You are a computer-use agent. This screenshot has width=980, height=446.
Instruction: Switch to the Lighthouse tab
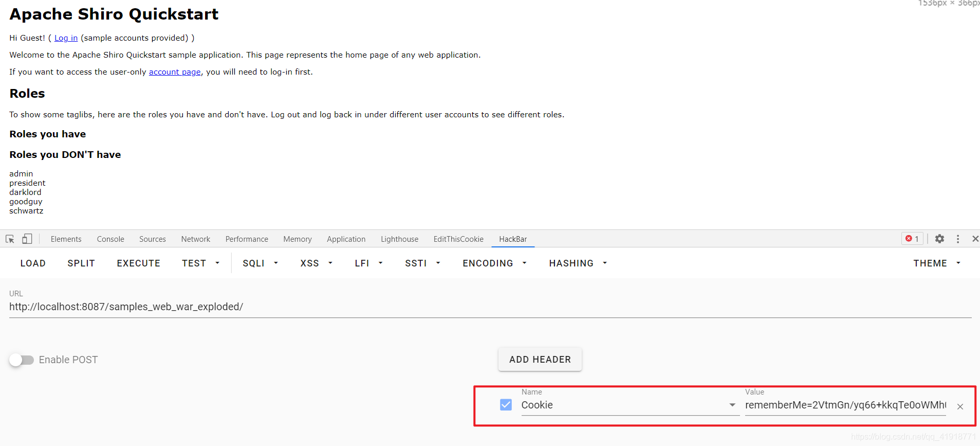[x=400, y=239]
